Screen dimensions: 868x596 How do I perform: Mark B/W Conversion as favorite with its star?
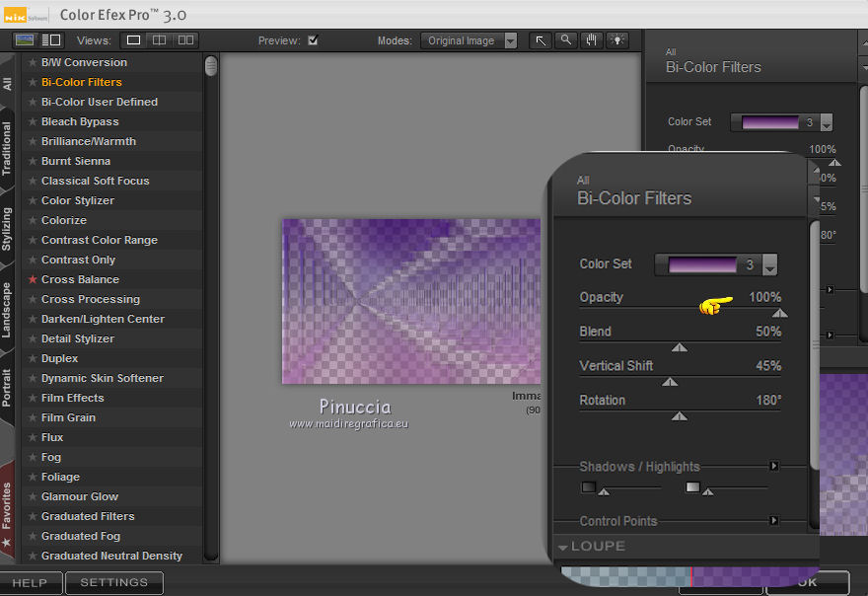33,62
